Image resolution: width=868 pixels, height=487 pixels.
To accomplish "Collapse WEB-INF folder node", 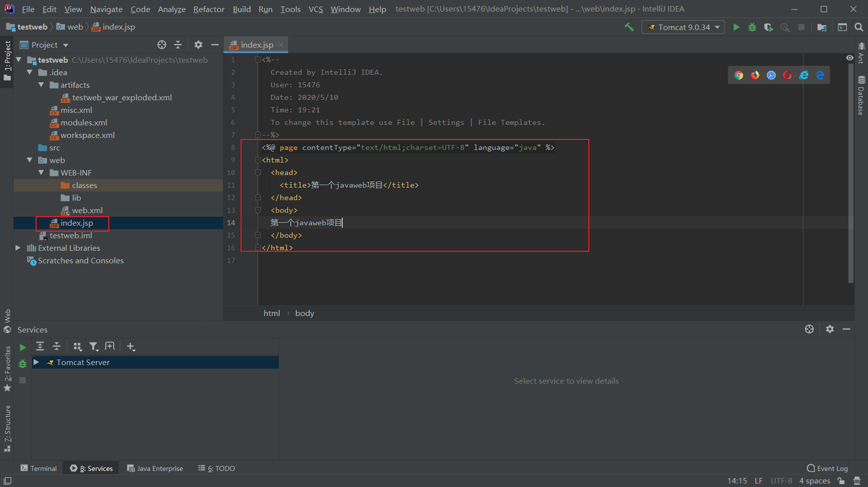I will click(41, 173).
